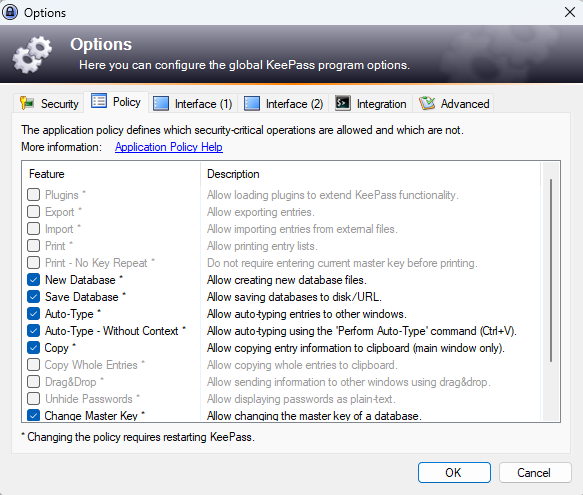Screen dimensions: 583x495
Task: Click the Interface (1) tab window icon
Action: click(x=161, y=103)
